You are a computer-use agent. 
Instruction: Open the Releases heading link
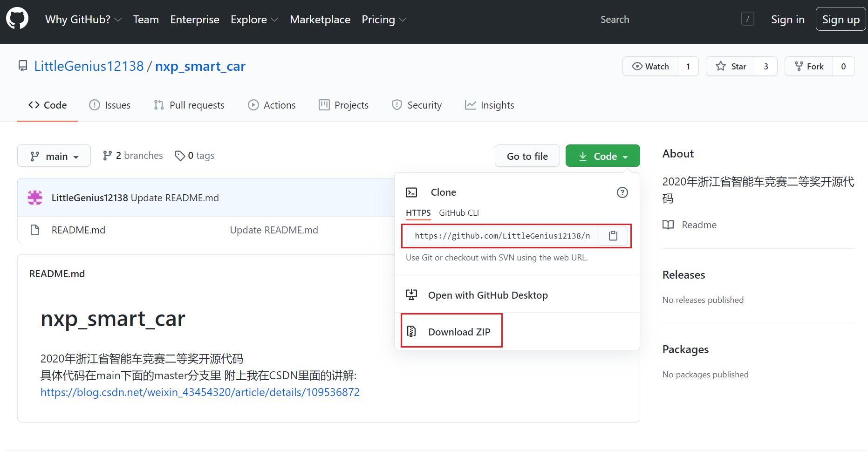[684, 274]
